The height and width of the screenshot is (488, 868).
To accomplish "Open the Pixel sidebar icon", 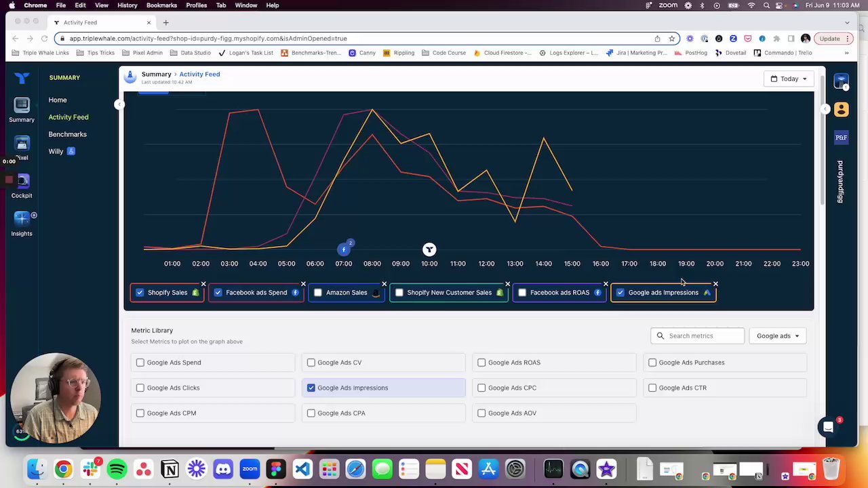I will point(22,144).
